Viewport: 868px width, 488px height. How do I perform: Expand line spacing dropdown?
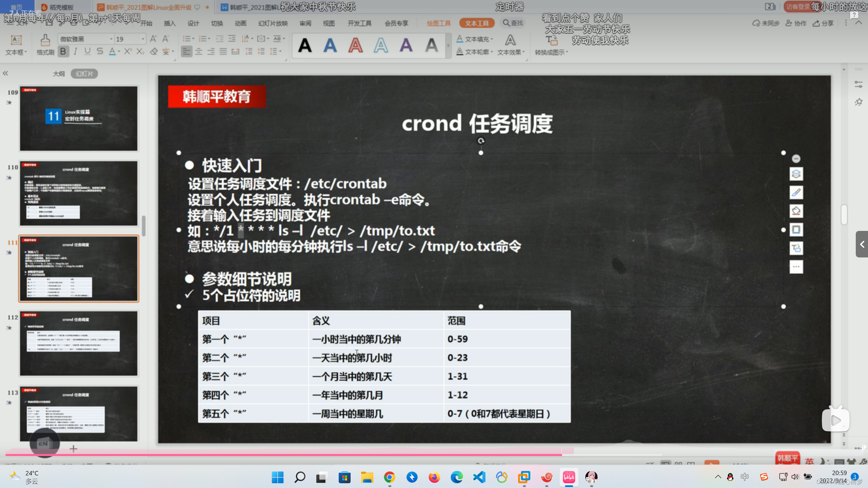click(x=280, y=52)
